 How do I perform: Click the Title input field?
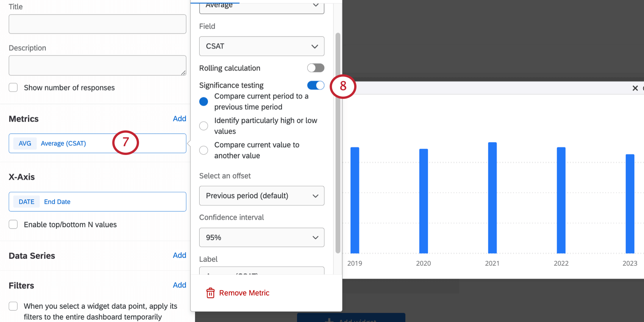pyautogui.click(x=97, y=24)
